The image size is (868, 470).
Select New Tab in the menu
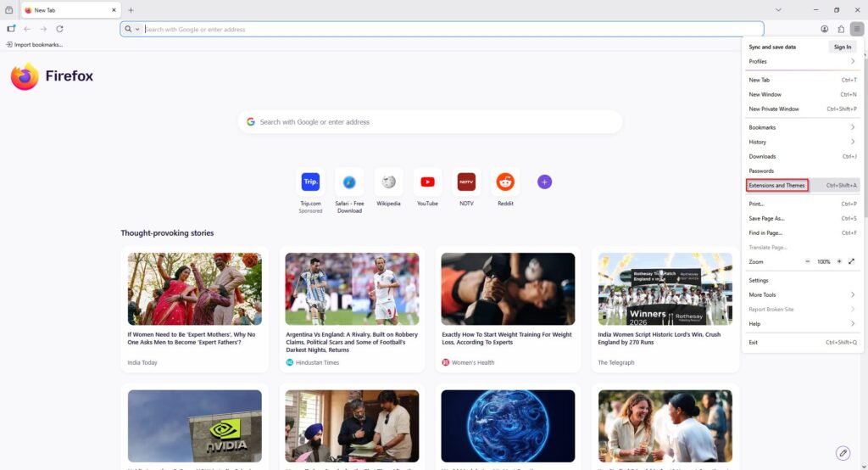pyautogui.click(x=802, y=80)
